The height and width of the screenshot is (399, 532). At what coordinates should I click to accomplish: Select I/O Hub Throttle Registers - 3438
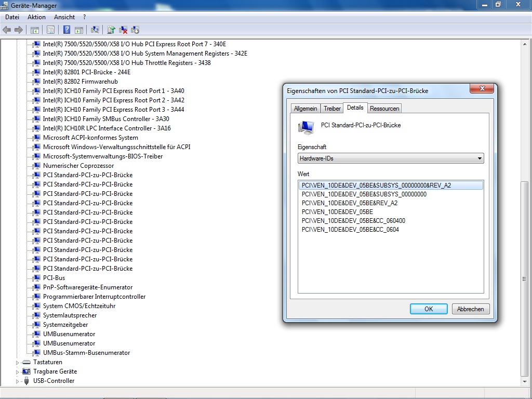click(x=127, y=63)
